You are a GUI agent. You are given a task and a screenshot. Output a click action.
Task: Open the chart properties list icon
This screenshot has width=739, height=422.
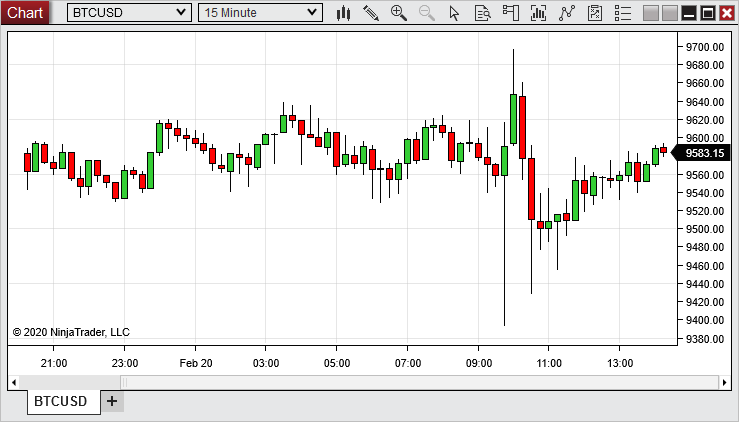[624, 13]
